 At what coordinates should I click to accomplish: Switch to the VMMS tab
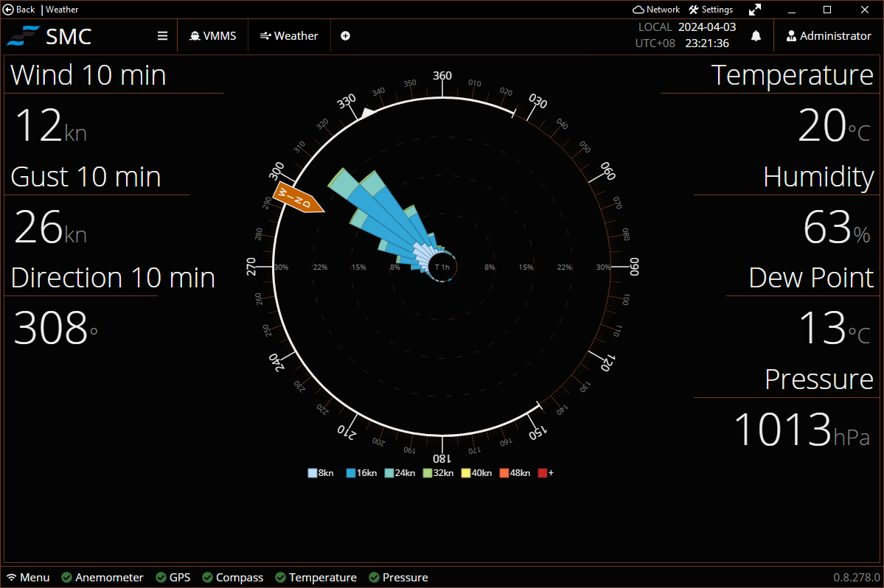(x=212, y=35)
